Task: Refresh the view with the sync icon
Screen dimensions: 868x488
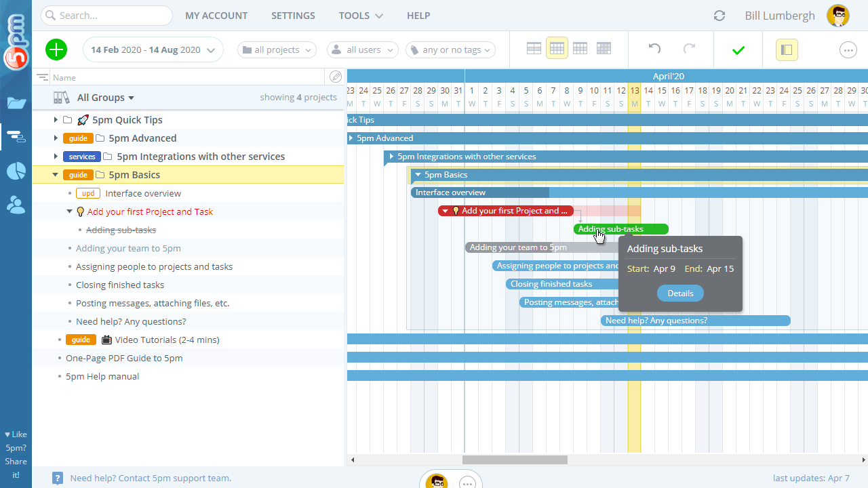Action: pos(719,15)
